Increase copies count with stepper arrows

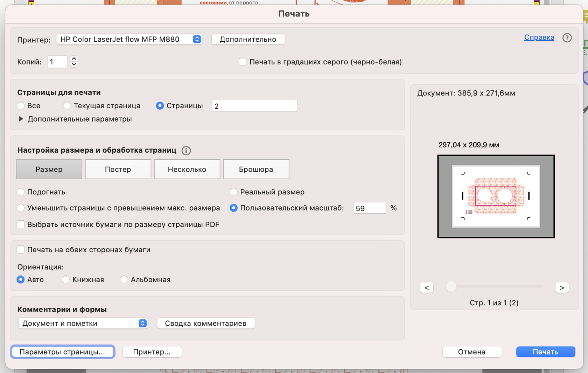click(x=74, y=58)
